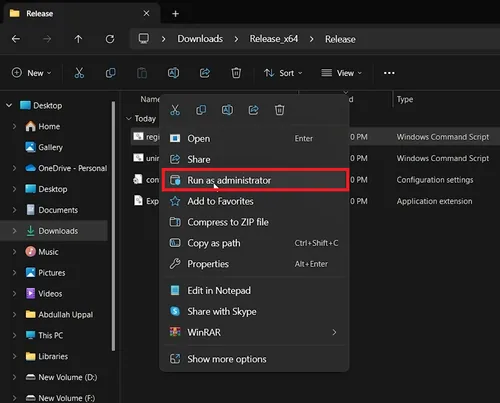Open the New dropdown menu
The width and height of the screenshot is (500, 403).
[x=32, y=73]
